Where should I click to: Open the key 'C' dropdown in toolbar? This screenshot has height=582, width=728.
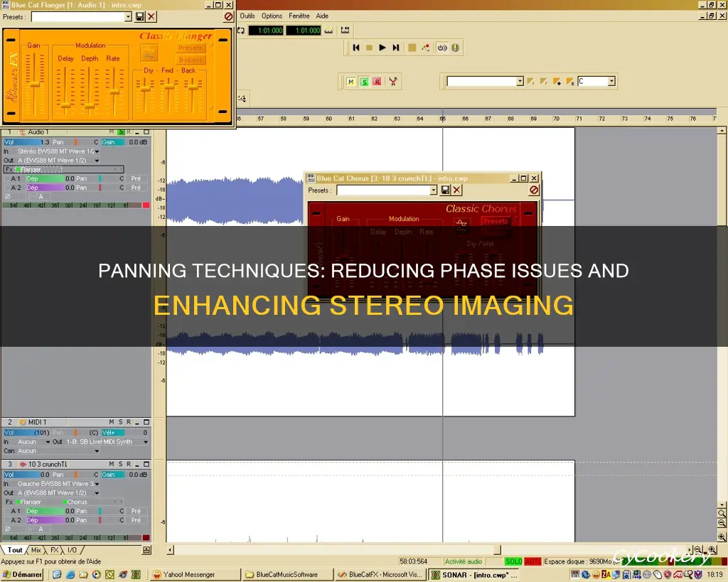coord(611,81)
